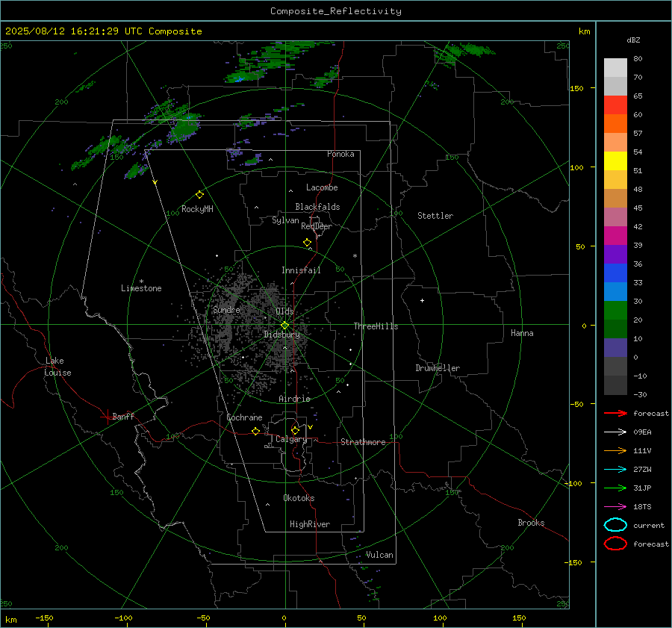Click the Brooks city label
Viewport: 672px width, 628px height.
pyautogui.click(x=531, y=523)
